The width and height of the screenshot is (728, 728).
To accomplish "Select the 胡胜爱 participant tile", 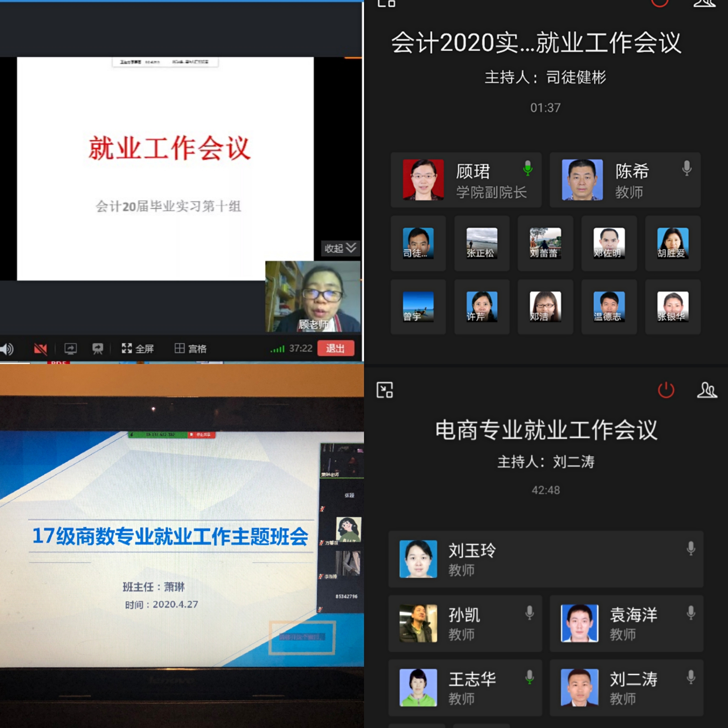I will click(673, 243).
